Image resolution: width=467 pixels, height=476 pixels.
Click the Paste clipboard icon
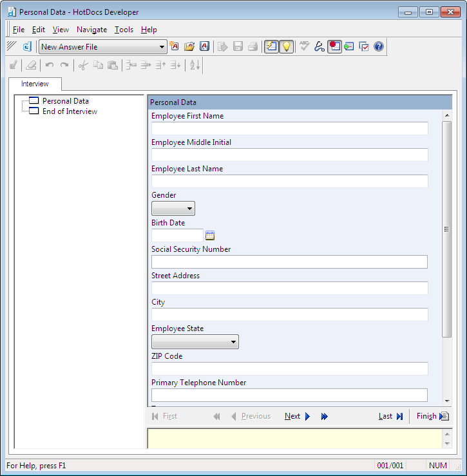pos(113,65)
